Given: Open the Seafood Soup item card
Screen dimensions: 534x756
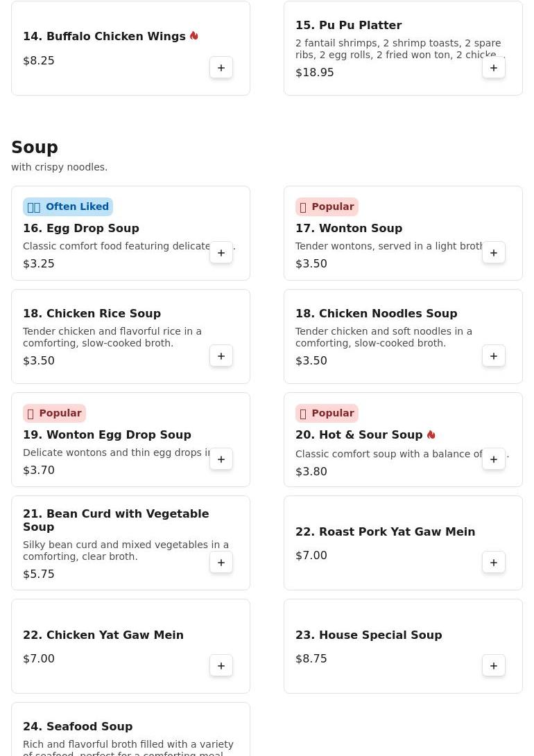Looking at the screenshot, I should pos(131,729).
